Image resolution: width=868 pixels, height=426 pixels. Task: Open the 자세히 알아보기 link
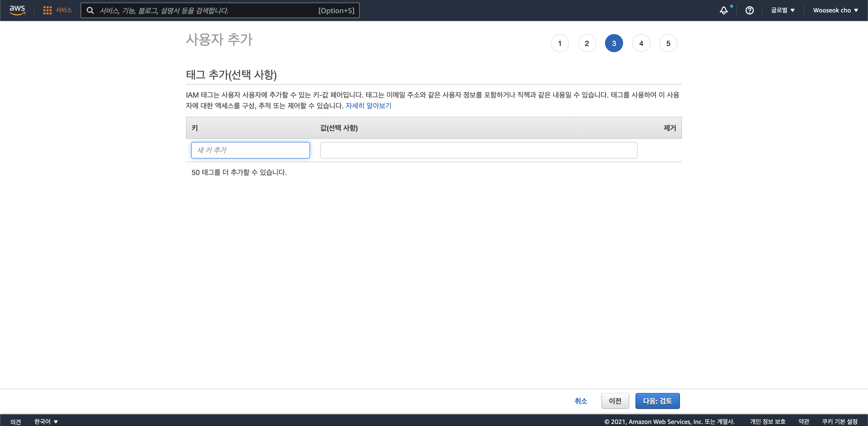368,106
